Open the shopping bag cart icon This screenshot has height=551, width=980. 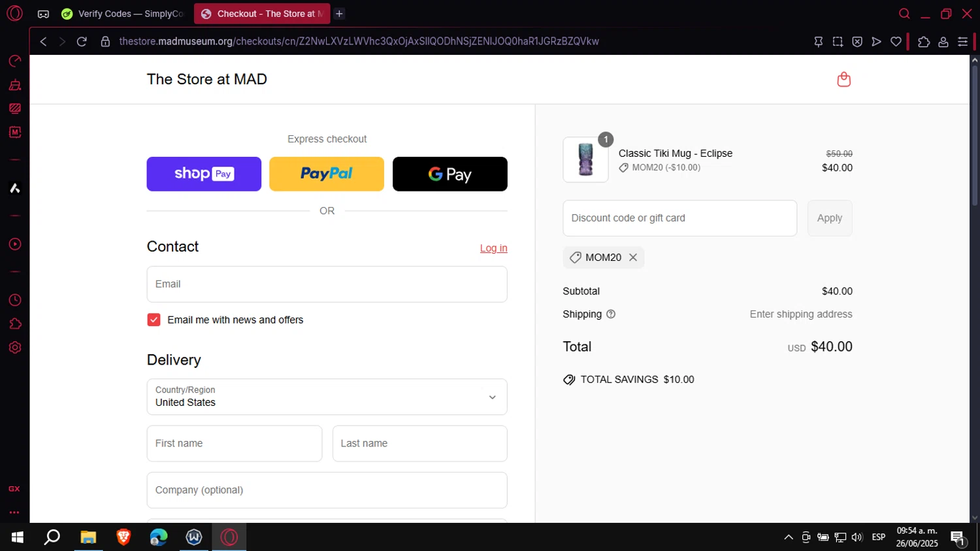[844, 79]
